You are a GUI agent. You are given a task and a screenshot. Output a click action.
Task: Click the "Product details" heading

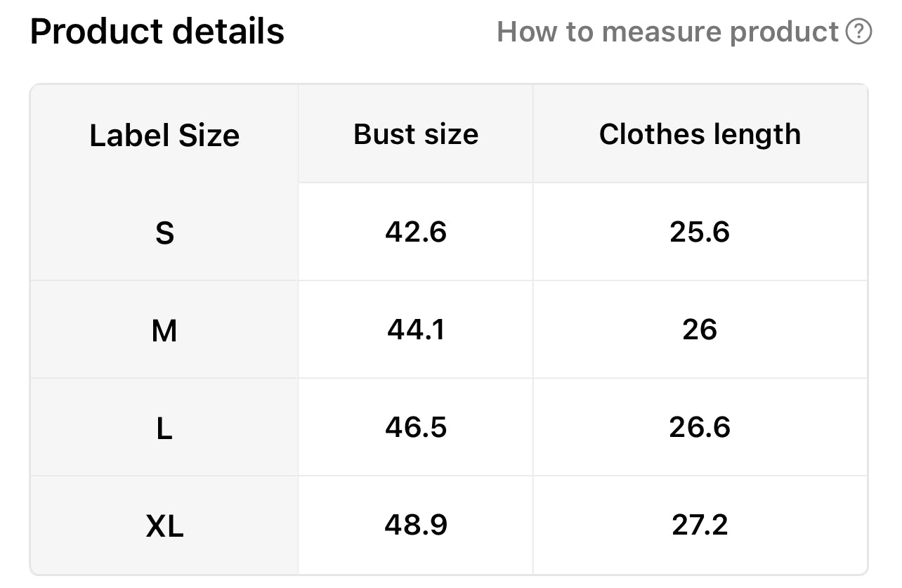click(157, 32)
